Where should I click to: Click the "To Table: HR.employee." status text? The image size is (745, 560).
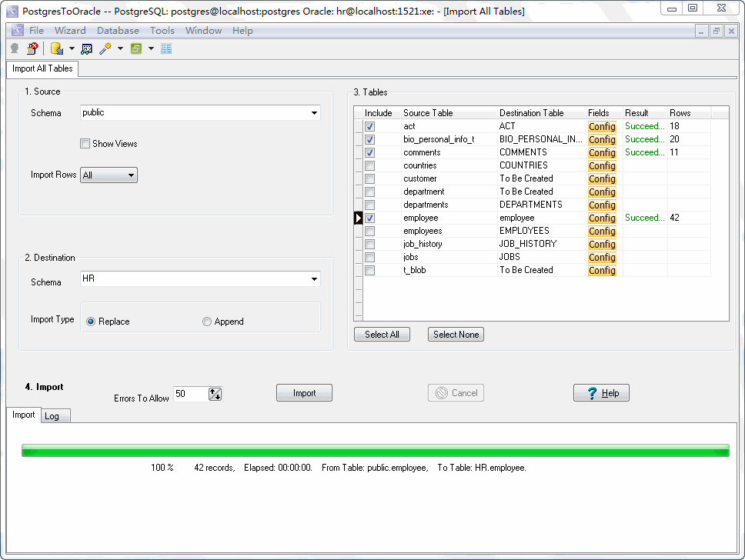(482, 468)
